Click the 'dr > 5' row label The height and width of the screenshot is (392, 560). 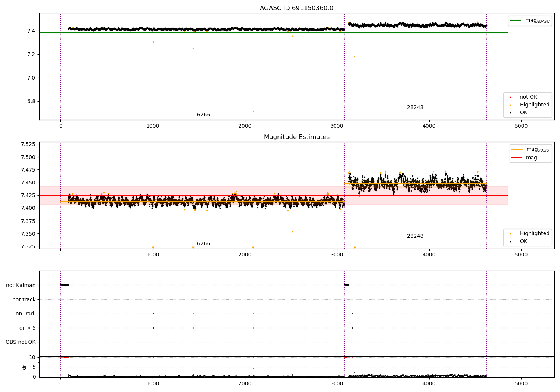(x=28, y=328)
